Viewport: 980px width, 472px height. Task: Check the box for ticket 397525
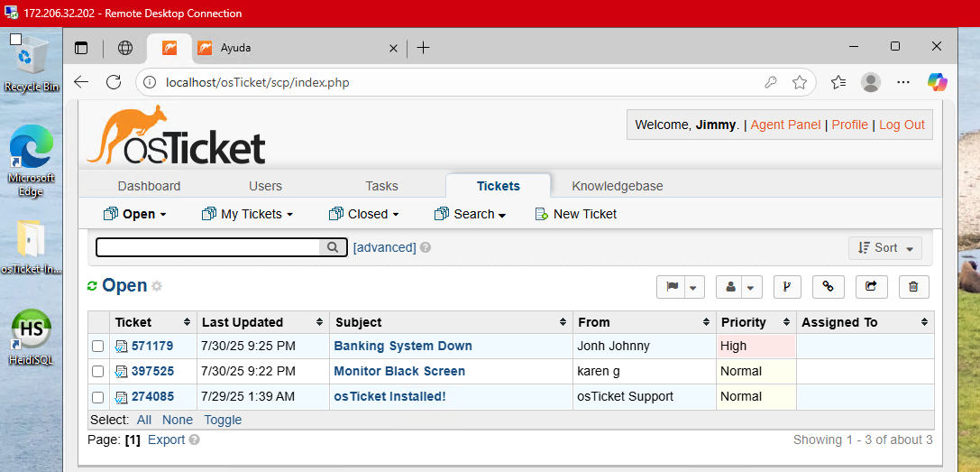(97, 371)
